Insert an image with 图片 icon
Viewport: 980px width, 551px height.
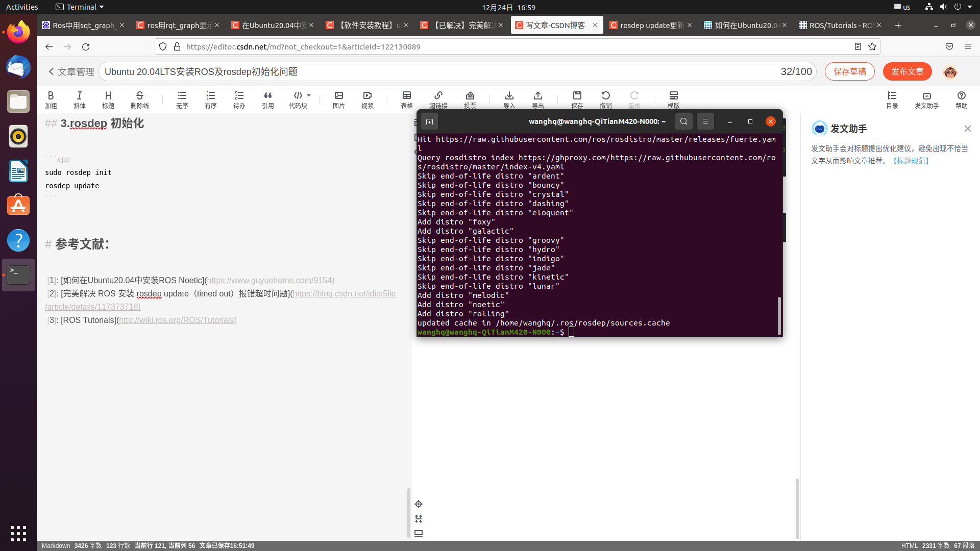pyautogui.click(x=338, y=99)
